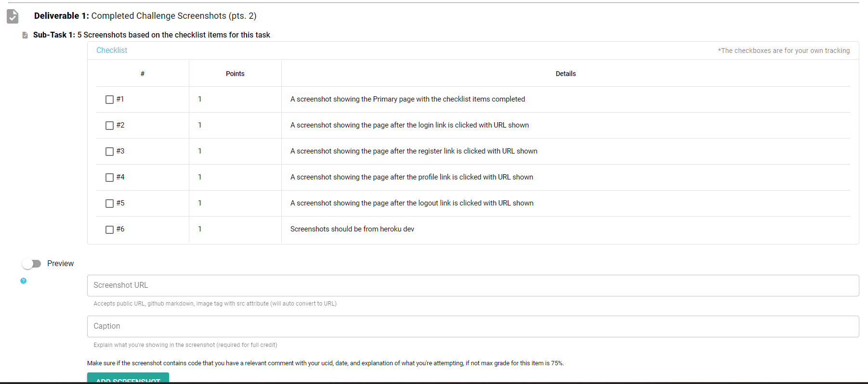This screenshot has height=384, width=868.
Task: Check the #6 checklist checkbox
Action: point(109,230)
